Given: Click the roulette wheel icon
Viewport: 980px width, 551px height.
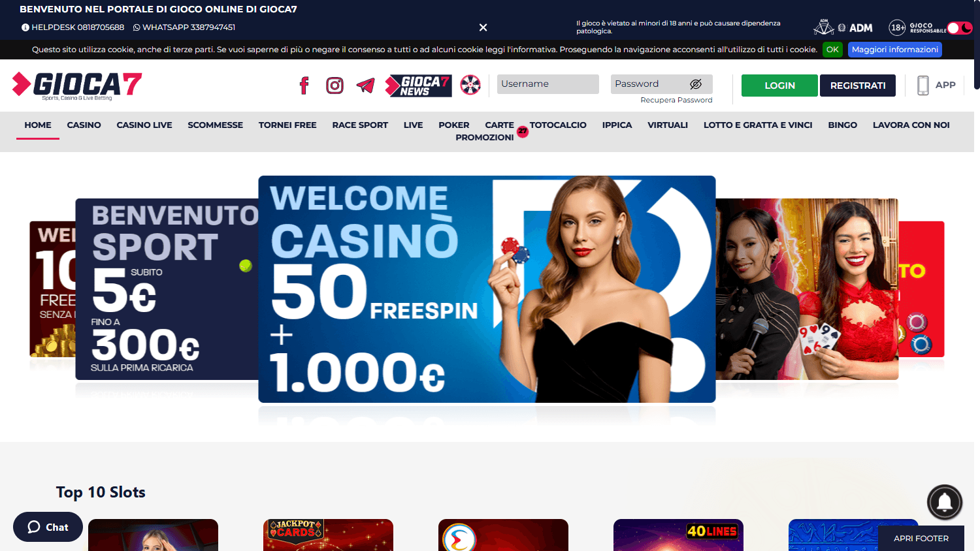Looking at the screenshot, I should pyautogui.click(x=470, y=85).
